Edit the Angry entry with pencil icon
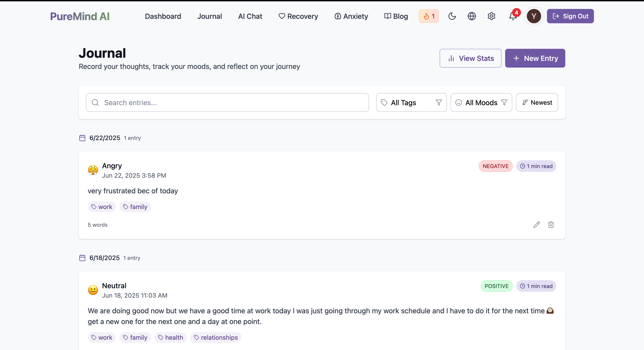Screen dimensions: 644x350 [536, 225]
